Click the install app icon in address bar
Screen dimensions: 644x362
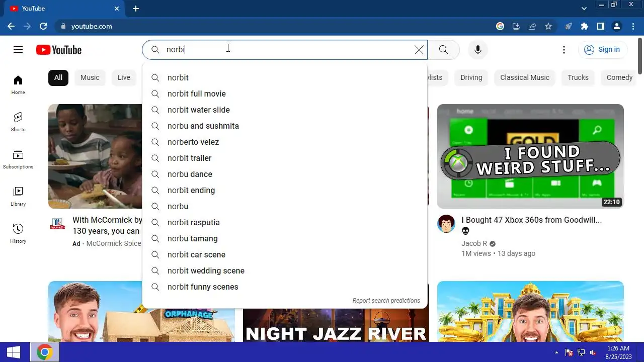click(x=516, y=26)
